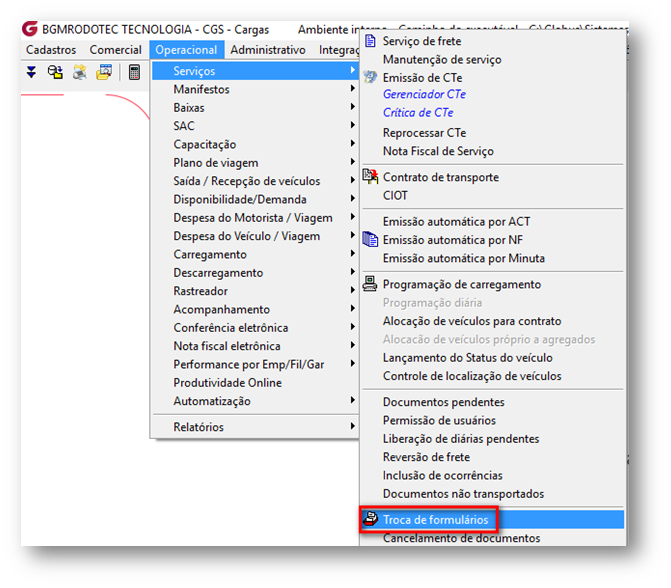The image size is (671, 588).
Task: Expand the Plano de viagem submenu arrow
Action: click(353, 161)
